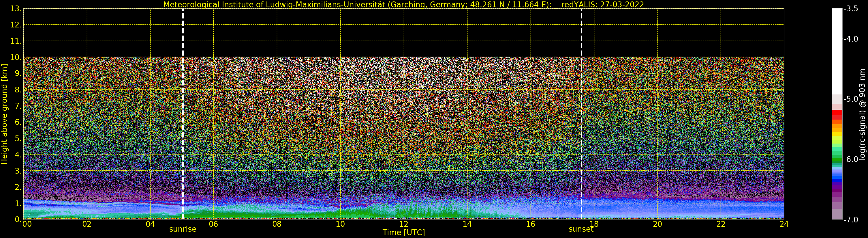
Task: Click the time axis tick label '20'
Action: 657,224
